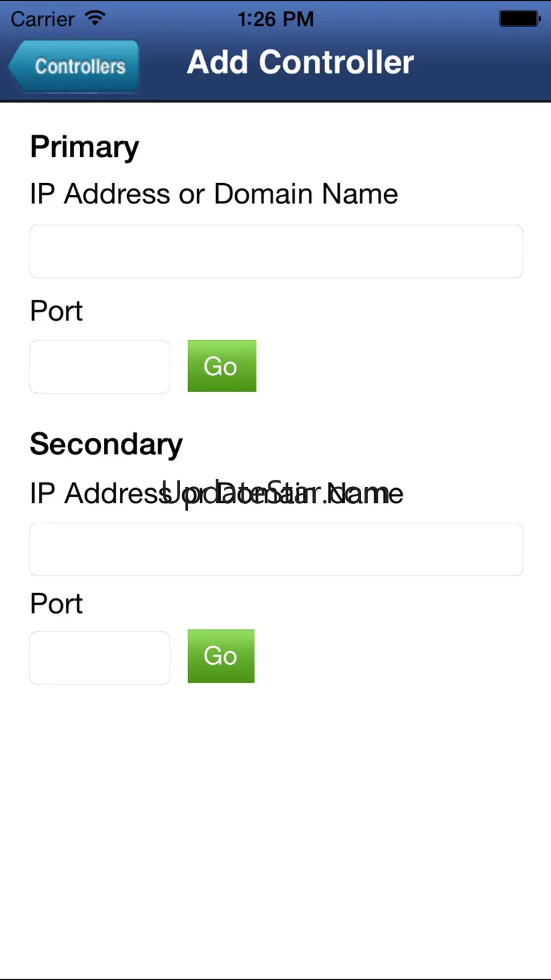551x980 pixels.
Task: Tap the primary IP Address input field
Action: 275,252
